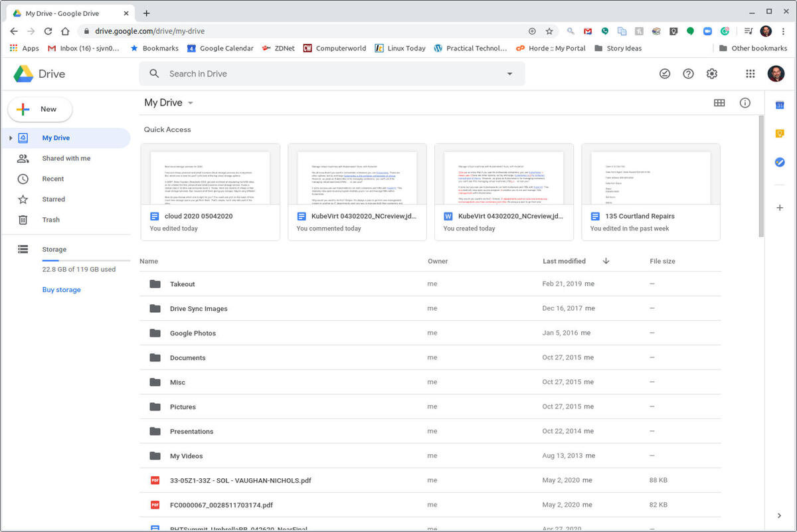
Task: Add more apps with the plus icon
Action: click(779, 207)
